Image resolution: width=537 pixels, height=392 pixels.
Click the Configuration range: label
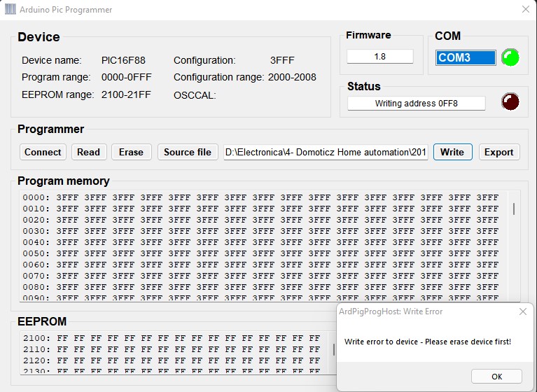click(x=219, y=77)
